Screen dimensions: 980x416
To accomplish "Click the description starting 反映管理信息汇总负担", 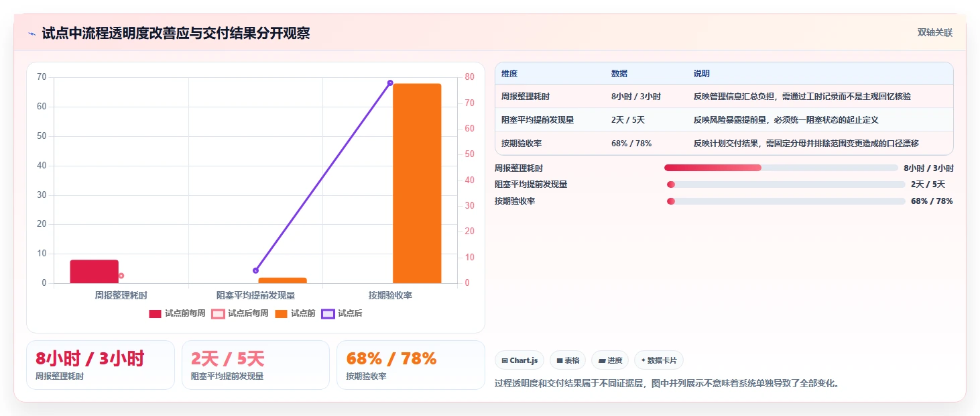I will tap(802, 97).
